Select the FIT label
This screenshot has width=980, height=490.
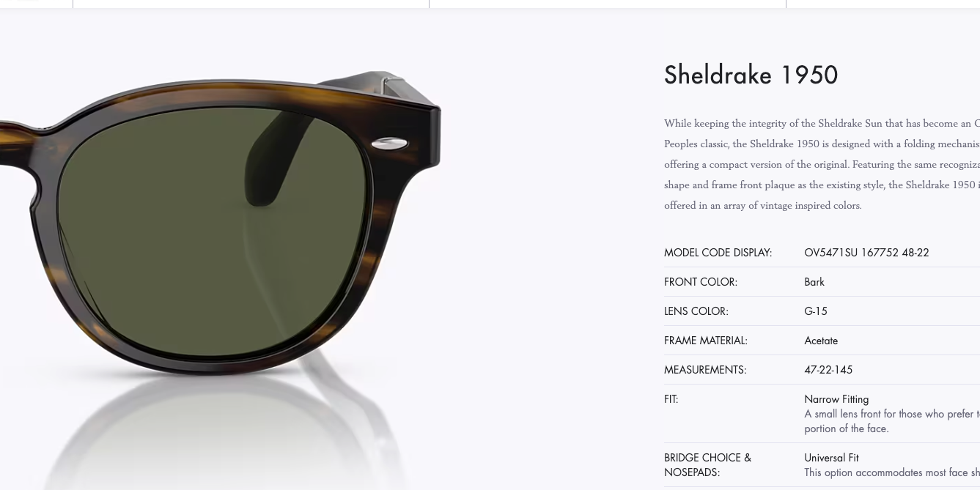click(x=671, y=399)
